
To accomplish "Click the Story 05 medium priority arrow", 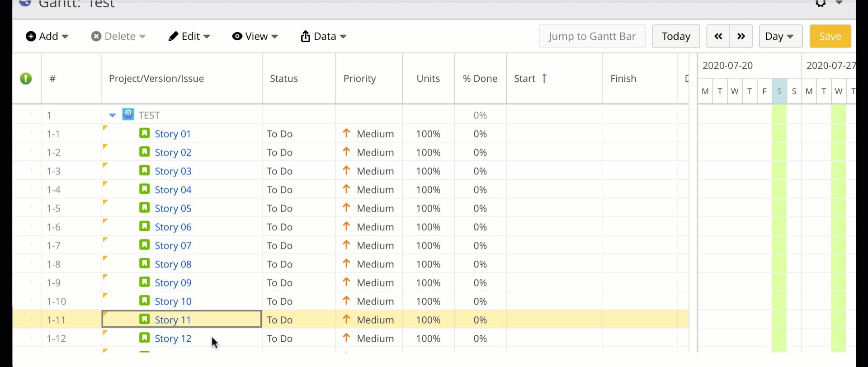I will tap(346, 208).
